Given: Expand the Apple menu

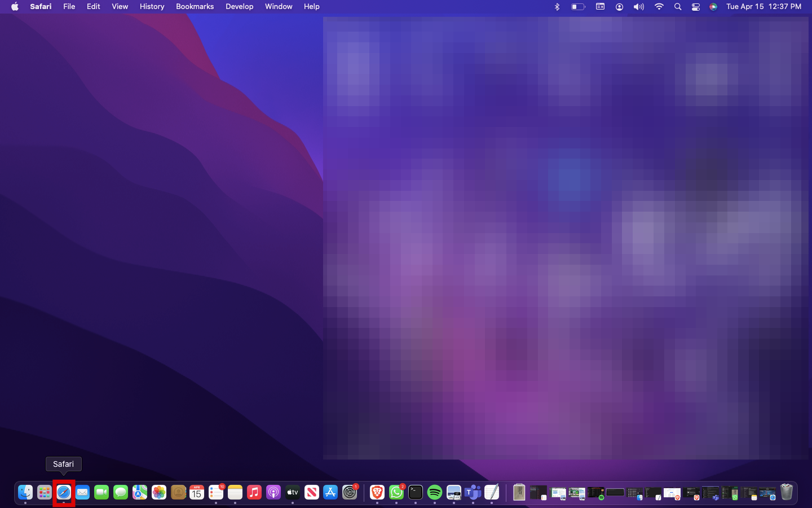Looking at the screenshot, I should tap(15, 7).
